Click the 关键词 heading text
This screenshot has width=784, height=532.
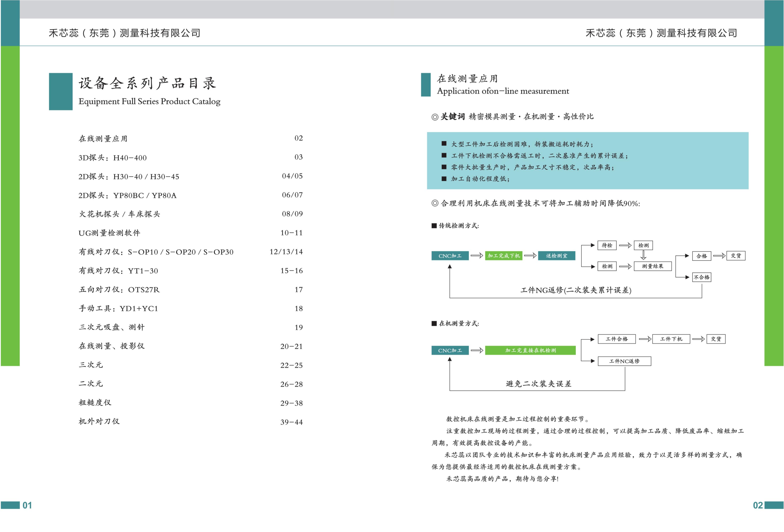pyautogui.click(x=452, y=117)
